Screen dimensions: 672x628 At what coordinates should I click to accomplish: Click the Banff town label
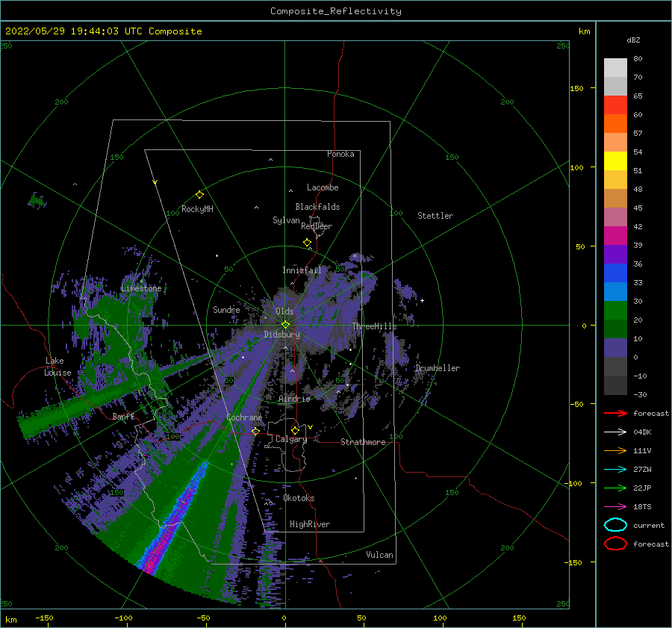pos(123,416)
